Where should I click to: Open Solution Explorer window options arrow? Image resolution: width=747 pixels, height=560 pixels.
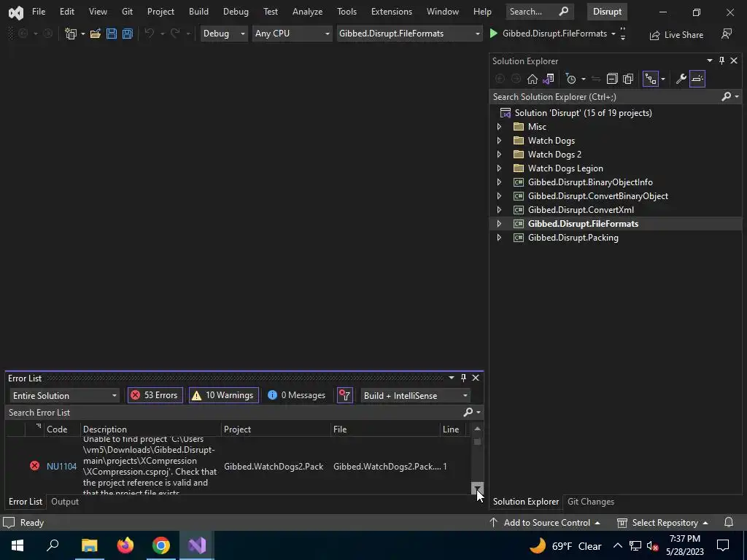(x=709, y=61)
